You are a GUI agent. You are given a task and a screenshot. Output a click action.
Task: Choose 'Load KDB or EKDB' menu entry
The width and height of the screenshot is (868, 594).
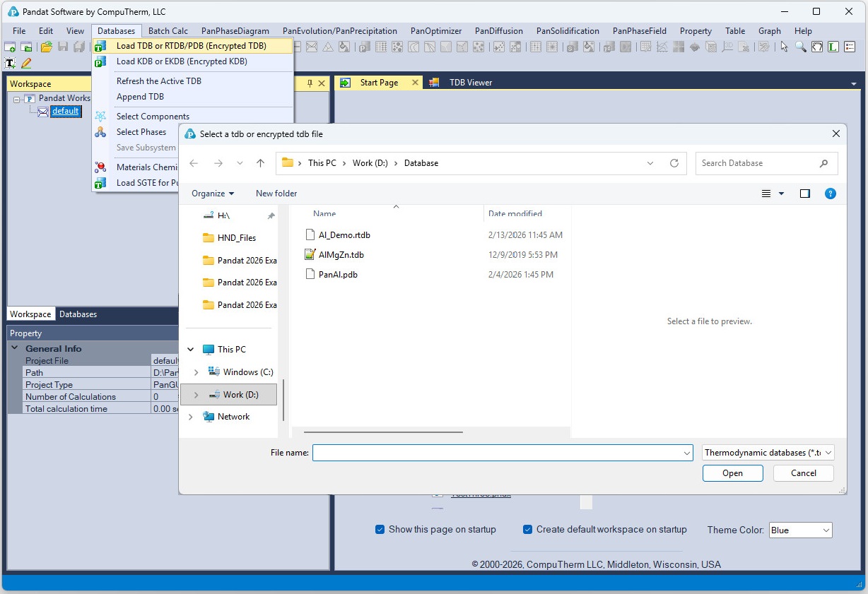pyautogui.click(x=182, y=61)
